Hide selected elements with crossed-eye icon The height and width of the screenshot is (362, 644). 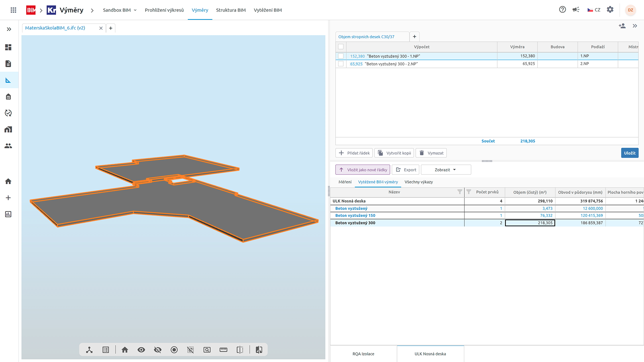pos(158,350)
